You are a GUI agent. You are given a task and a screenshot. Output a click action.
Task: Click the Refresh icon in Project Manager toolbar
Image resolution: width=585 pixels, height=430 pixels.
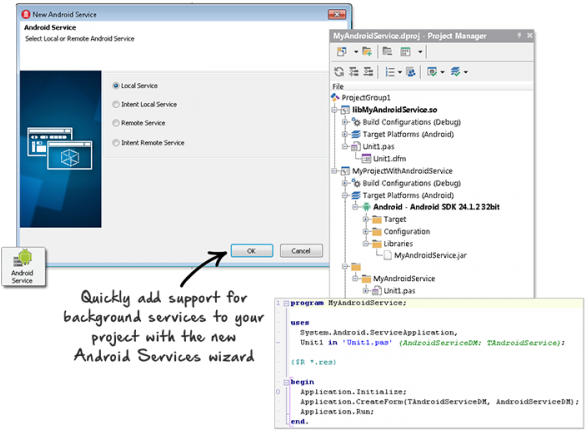pyautogui.click(x=339, y=72)
